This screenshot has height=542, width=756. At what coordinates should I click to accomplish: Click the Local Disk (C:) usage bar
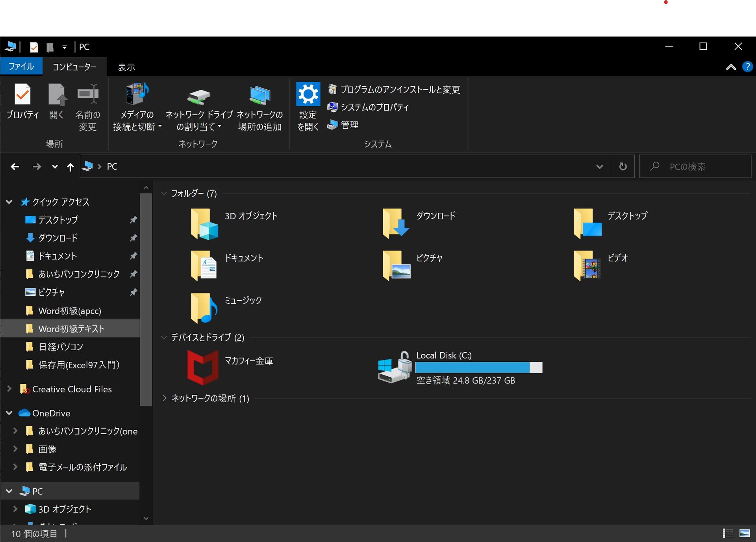(x=478, y=368)
